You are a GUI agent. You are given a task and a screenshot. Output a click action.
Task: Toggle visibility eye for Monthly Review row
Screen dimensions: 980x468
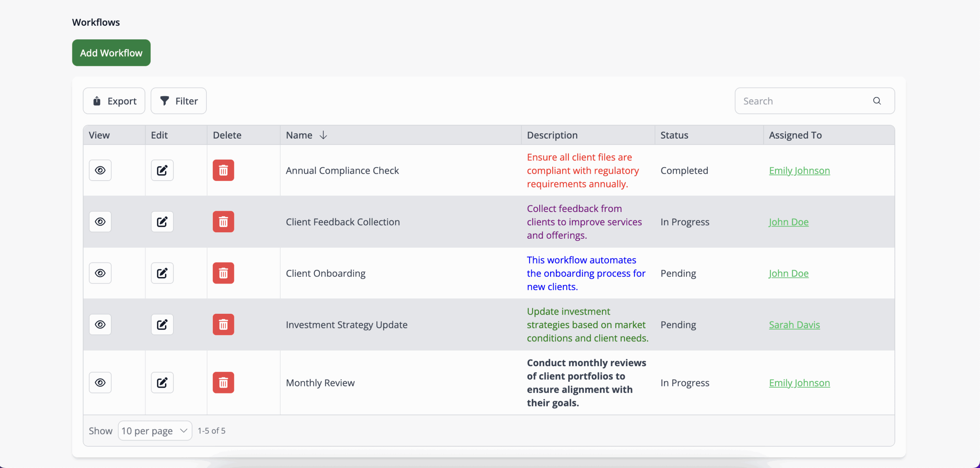[x=100, y=382]
